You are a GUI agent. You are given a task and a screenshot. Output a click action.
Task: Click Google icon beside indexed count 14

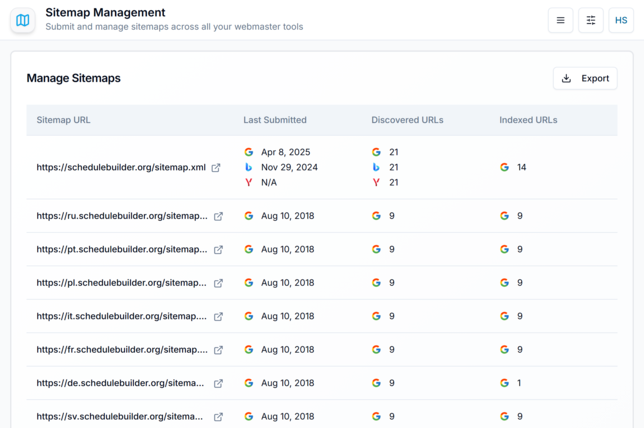click(504, 167)
